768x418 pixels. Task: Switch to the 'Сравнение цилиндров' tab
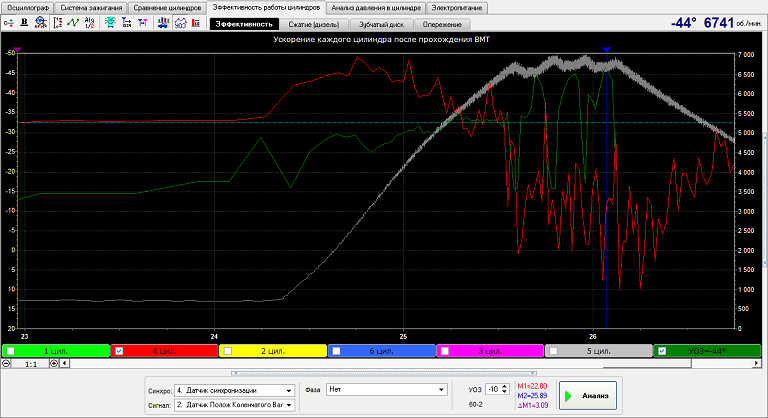pos(167,8)
